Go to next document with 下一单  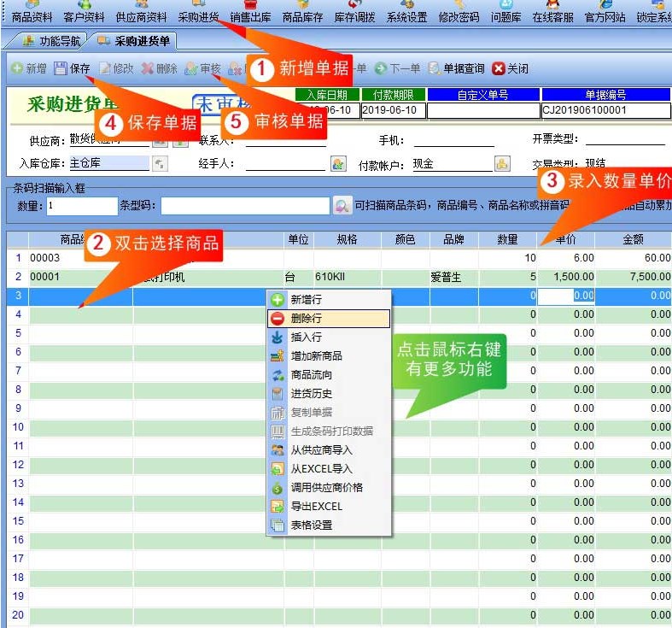pos(399,68)
